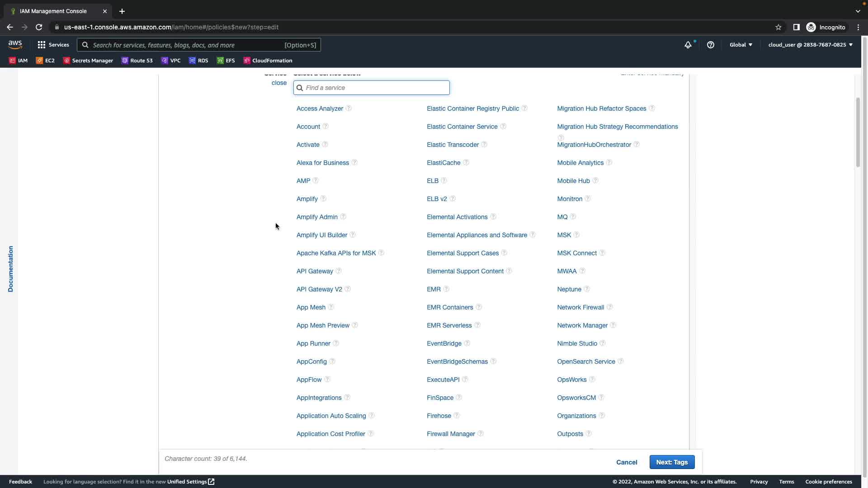Open a new browser tab

point(122,11)
